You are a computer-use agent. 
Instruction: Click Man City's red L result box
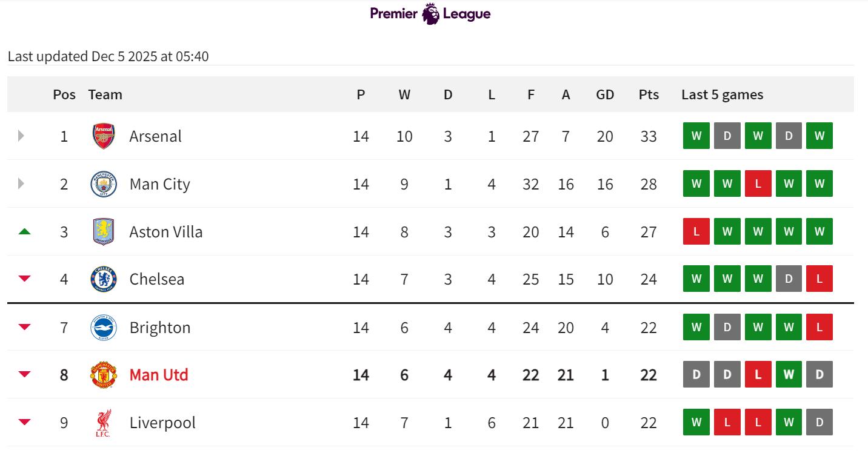758,183
